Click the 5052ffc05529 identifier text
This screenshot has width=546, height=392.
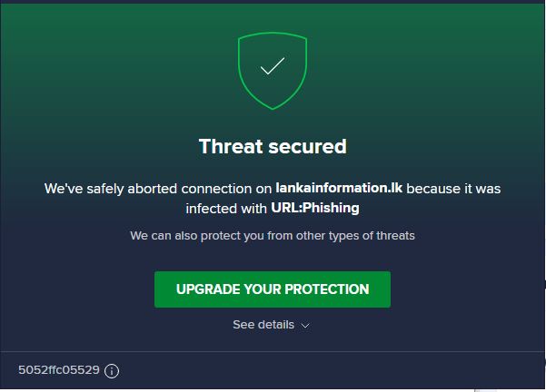tap(58, 370)
